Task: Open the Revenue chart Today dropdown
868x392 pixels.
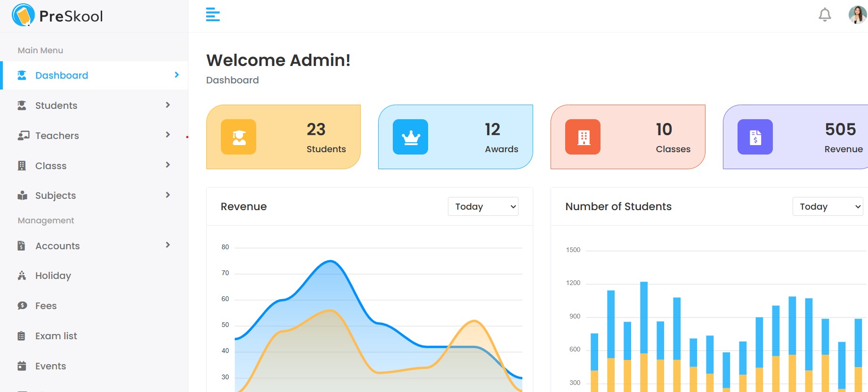Action: click(483, 206)
